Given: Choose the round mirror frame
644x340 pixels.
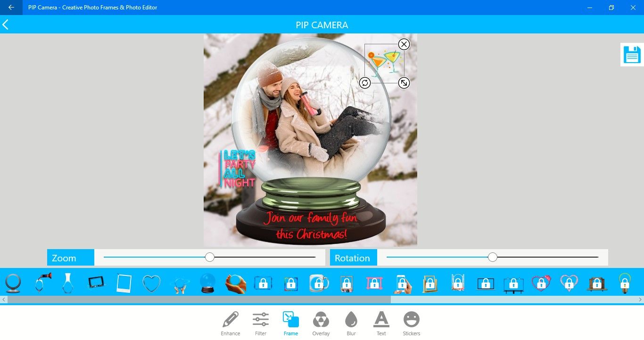Looking at the screenshot, I should [x=13, y=283].
